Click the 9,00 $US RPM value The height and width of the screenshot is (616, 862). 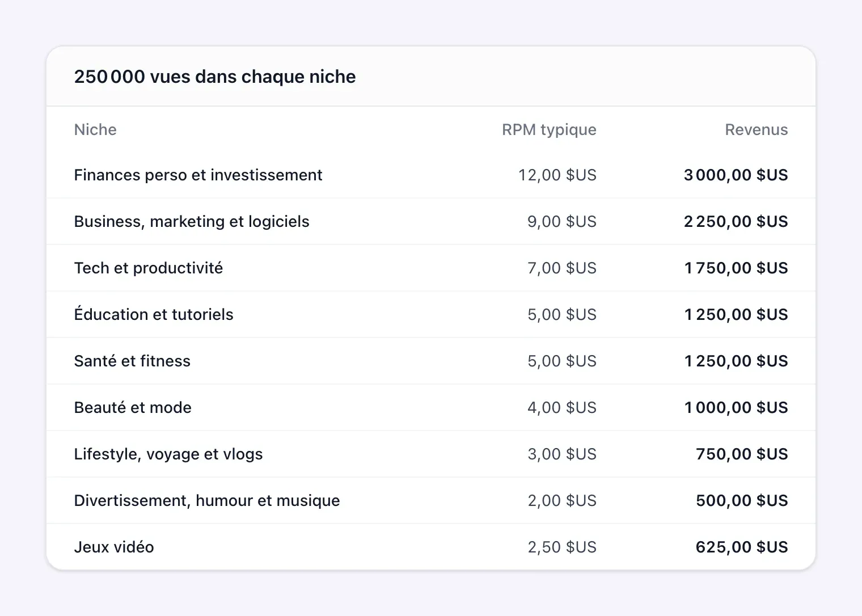(562, 221)
